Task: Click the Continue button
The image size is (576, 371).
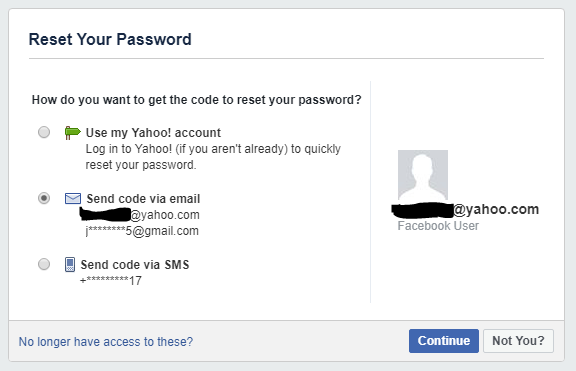Action: (x=444, y=341)
